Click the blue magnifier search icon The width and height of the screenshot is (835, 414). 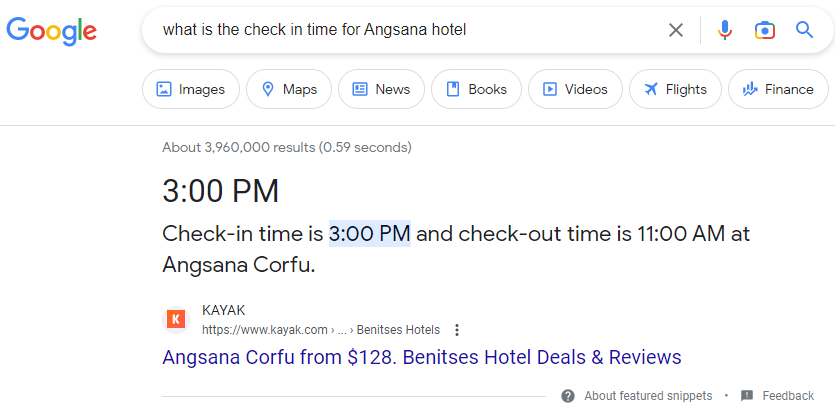[805, 30]
